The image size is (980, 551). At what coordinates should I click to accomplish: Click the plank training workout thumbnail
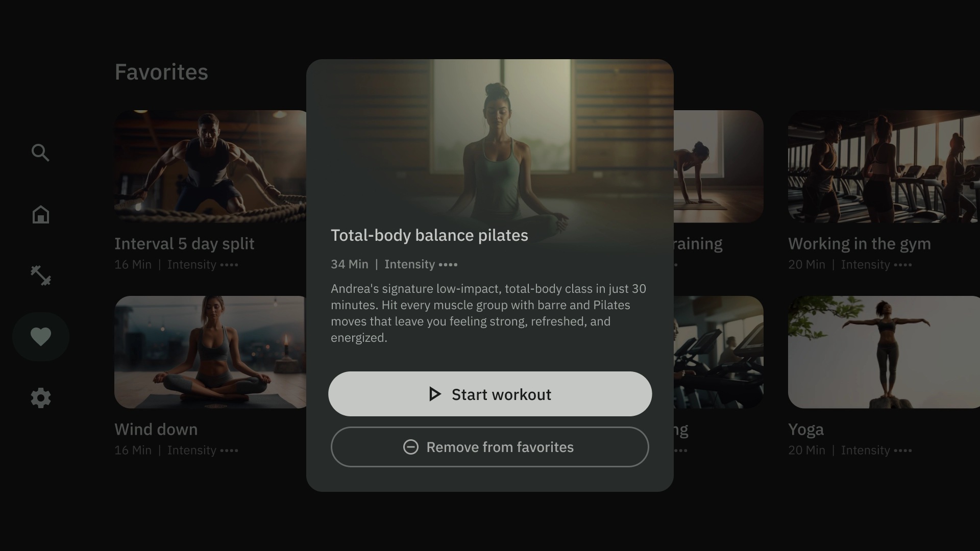pyautogui.click(x=718, y=166)
